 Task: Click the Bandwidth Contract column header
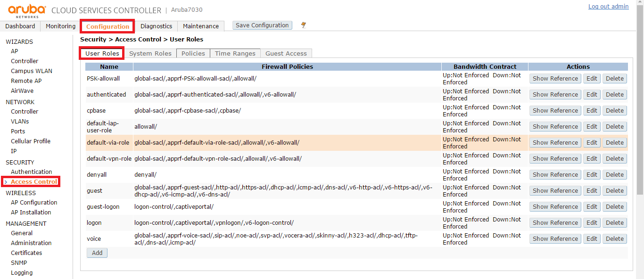pyautogui.click(x=485, y=66)
